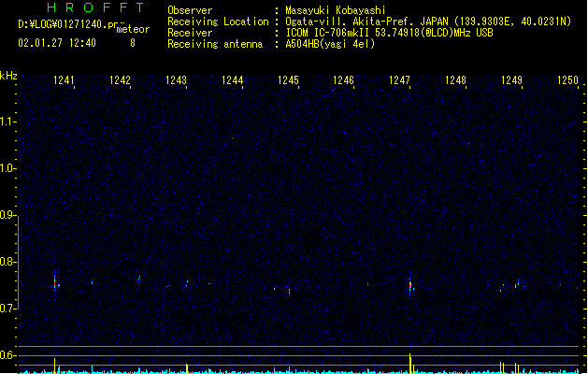Viewport: 588px width, 374px height.
Task: Click the Receiver label
Action: (190, 33)
